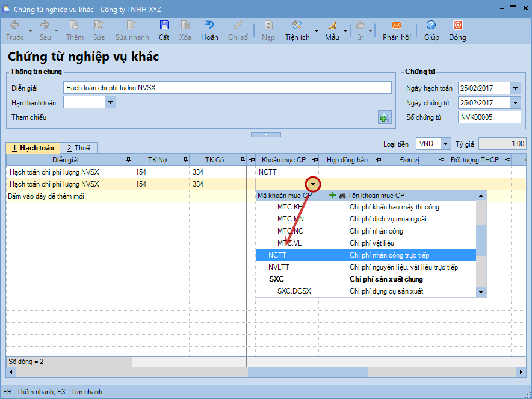Expand Ngày hạch toán date picker
Screen dimensions: 532x399
pos(515,88)
